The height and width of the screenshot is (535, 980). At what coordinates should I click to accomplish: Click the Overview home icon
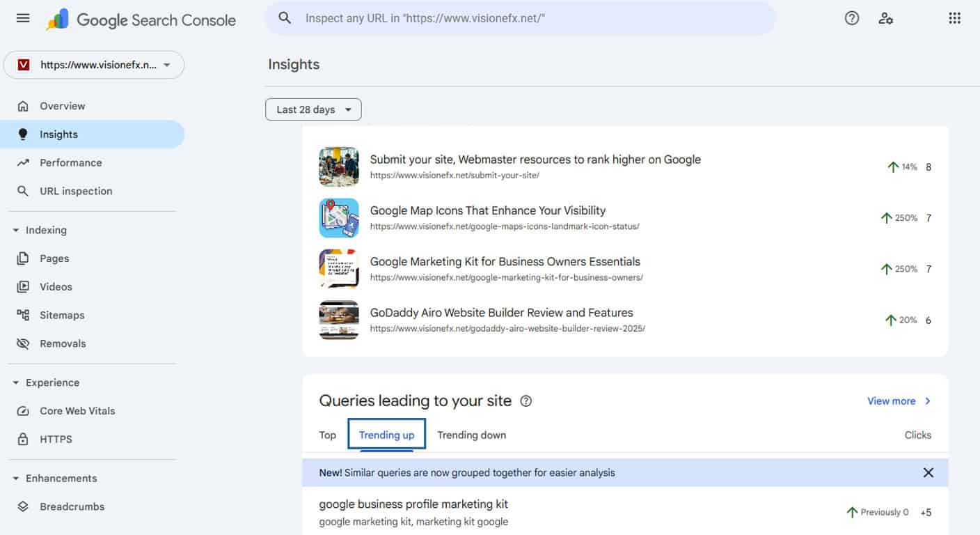(23, 106)
